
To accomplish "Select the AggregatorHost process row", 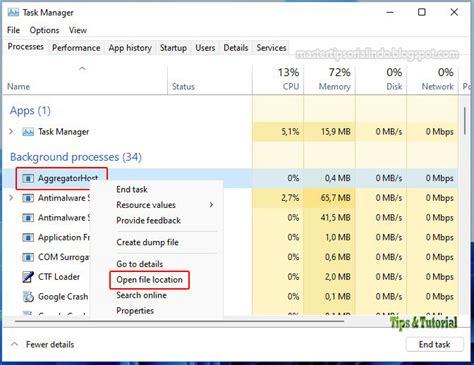I will [230, 178].
